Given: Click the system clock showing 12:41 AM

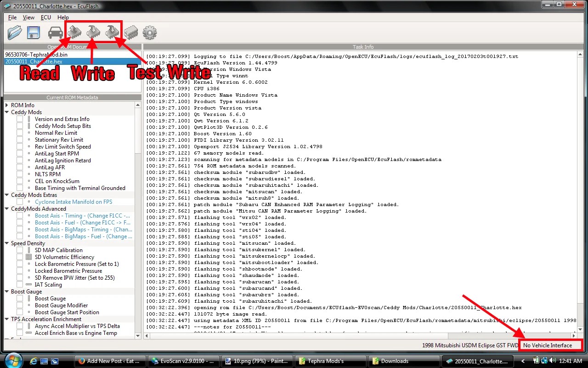Looking at the screenshot, I should tap(571, 361).
